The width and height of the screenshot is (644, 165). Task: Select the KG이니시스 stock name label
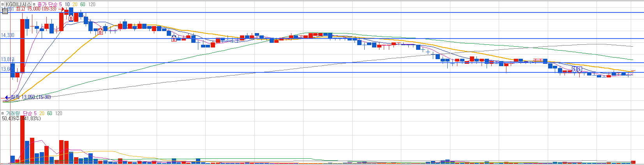pos(18,4)
